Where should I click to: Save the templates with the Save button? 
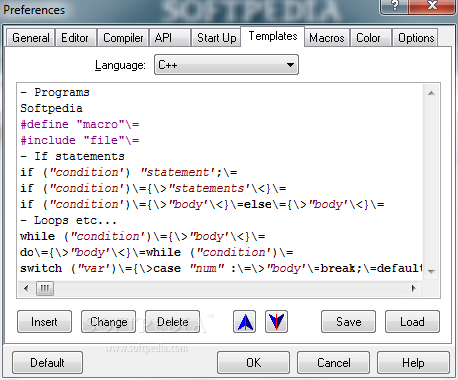tap(348, 322)
